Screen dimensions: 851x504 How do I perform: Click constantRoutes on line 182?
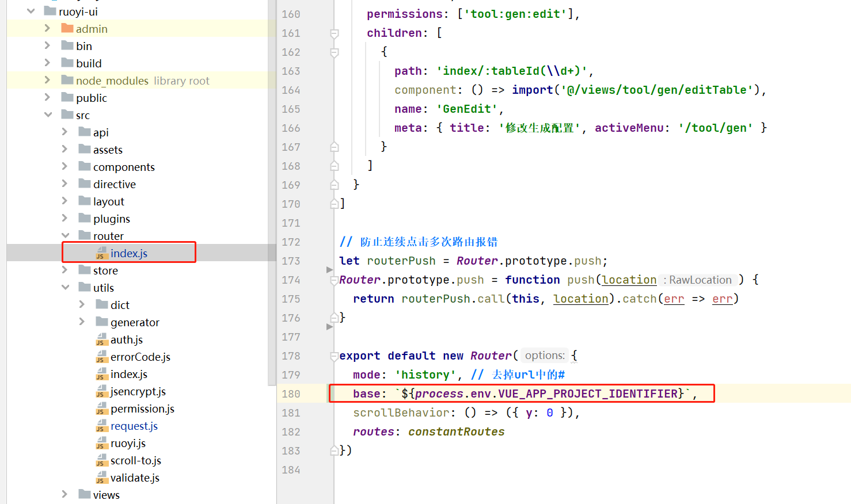(456, 432)
